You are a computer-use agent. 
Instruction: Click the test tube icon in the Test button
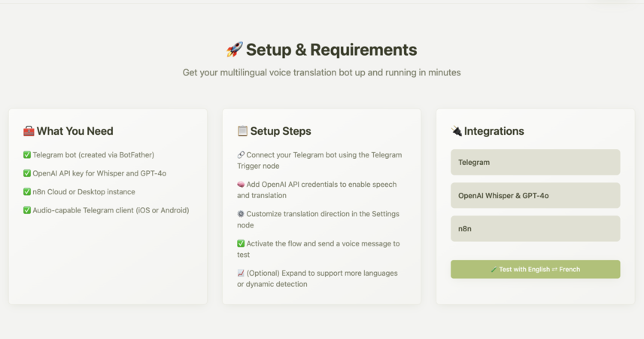[x=494, y=270]
